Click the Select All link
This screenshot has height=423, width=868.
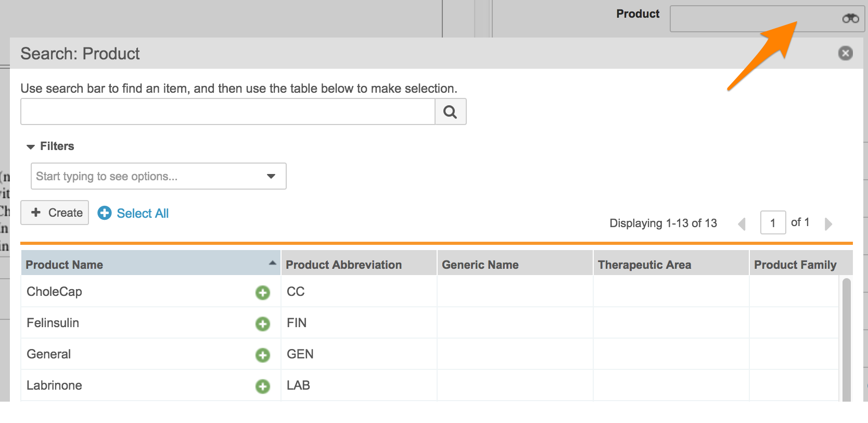pos(143,214)
